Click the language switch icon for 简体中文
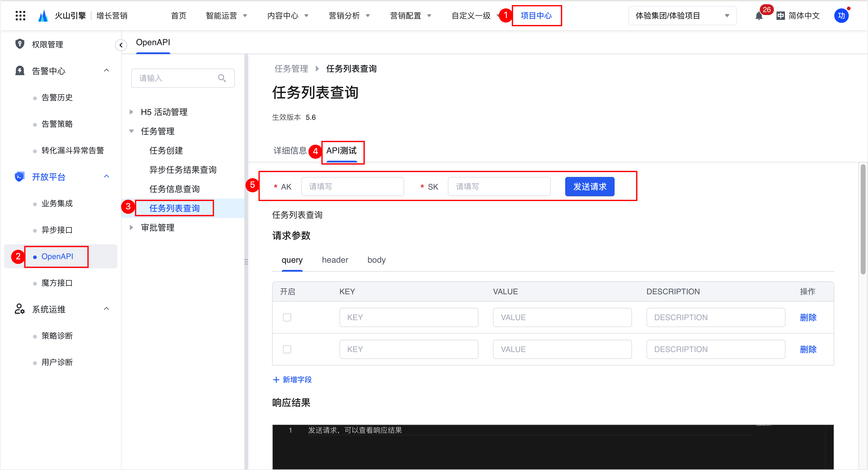This screenshot has height=470, width=868. [781, 16]
